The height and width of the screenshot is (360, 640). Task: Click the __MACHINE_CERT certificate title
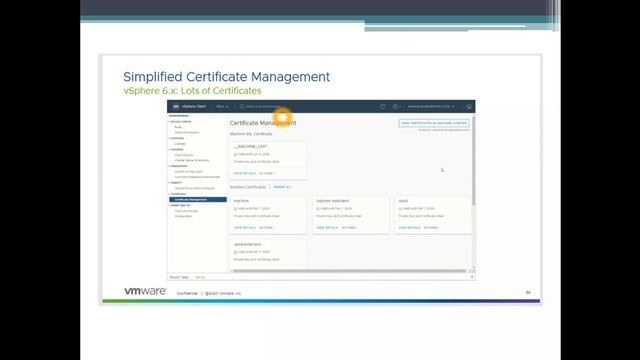[x=251, y=146]
